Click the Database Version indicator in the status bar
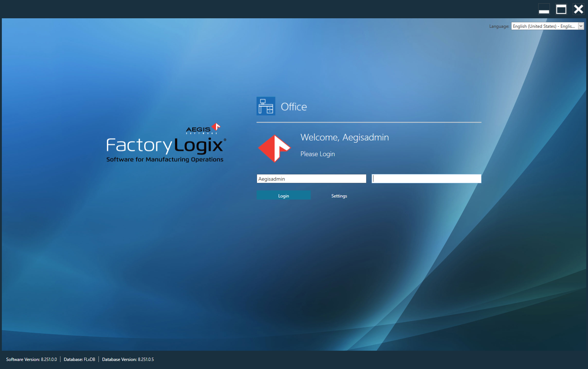 [x=128, y=359]
